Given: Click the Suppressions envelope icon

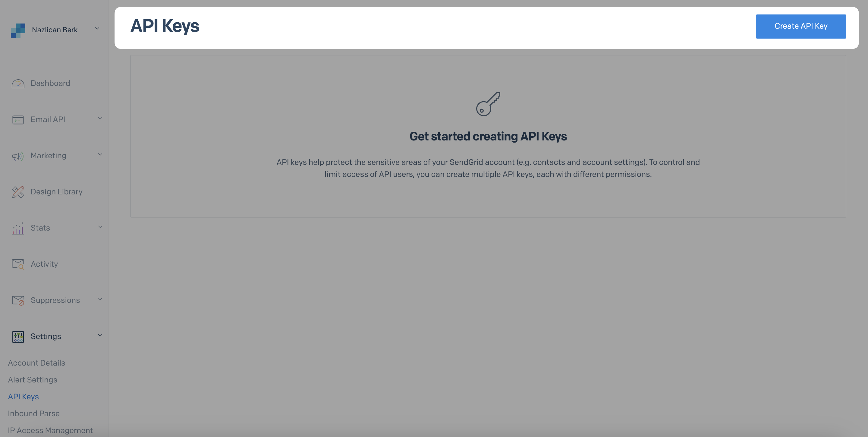Looking at the screenshot, I should pyautogui.click(x=18, y=300).
